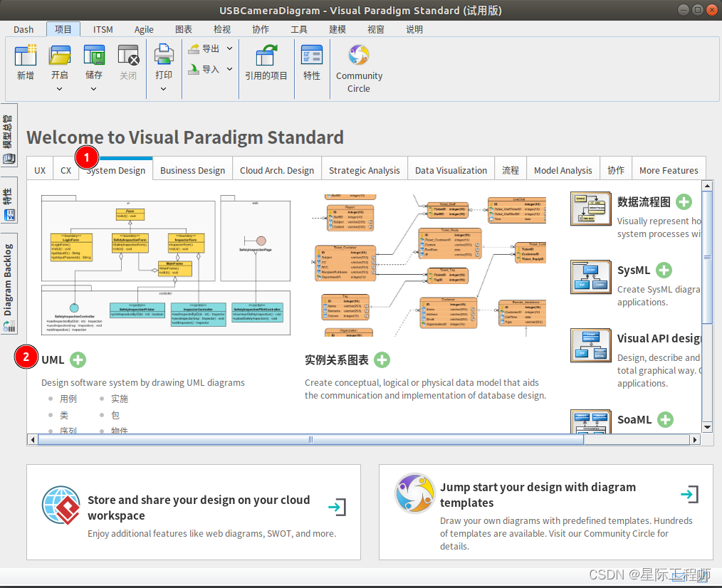This screenshot has width=722, height=588.
Task: Expand the 储存 dropdown arrow
Action: (93, 89)
